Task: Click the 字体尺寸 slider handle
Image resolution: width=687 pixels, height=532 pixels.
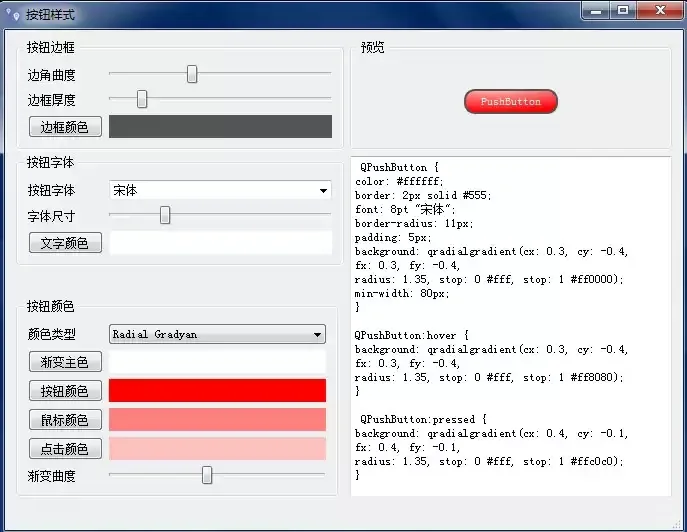Action: click(x=165, y=215)
